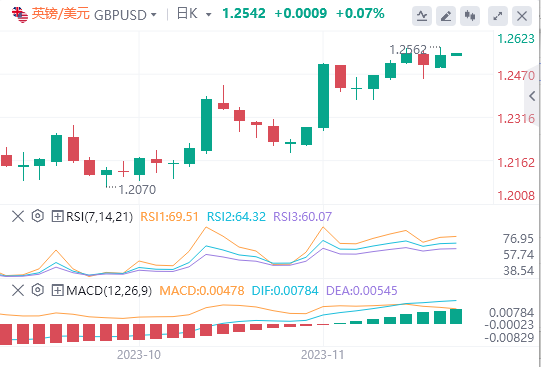Click the last green MACD histogram bar
The height and width of the screenshot is (367, 541).
pos(456,316)
